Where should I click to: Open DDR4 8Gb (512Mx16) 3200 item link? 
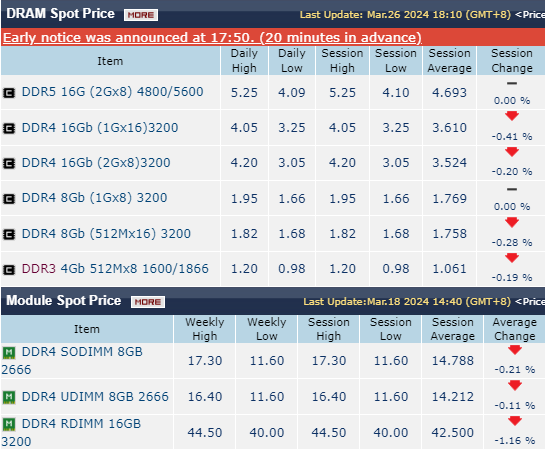(x=106, y=234)
